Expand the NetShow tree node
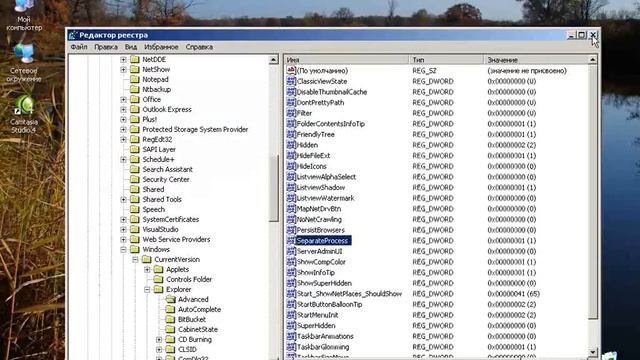Image resolution: width=640 pixels, height=360 pixels. point(123,70)
